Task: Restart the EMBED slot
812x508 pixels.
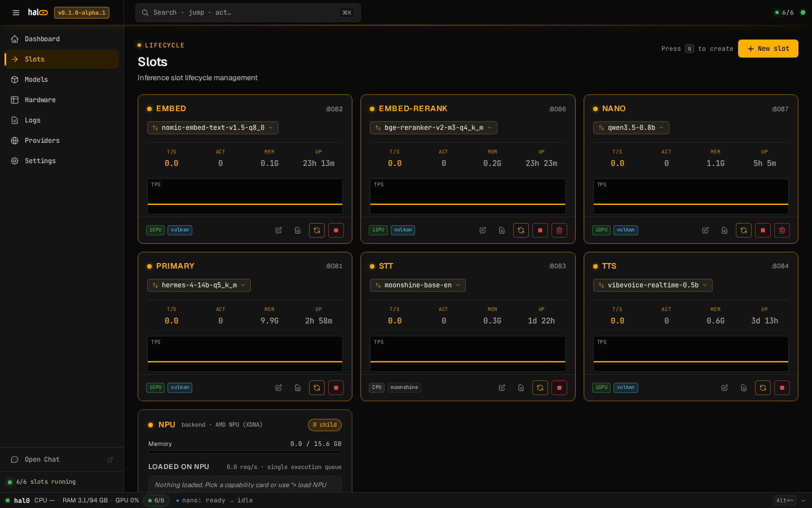Action: [x=317, y=230]
